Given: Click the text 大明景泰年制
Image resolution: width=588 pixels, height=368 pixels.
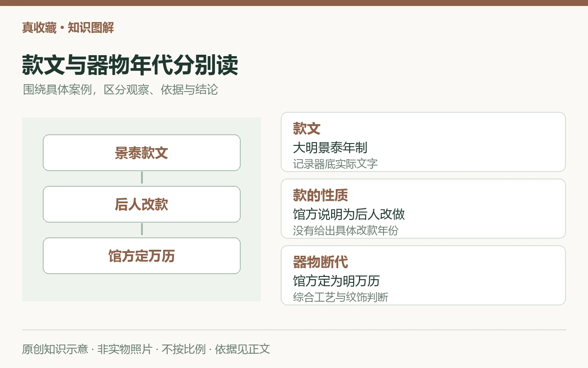Looking at the screenshot, I should tap(330, 148).
